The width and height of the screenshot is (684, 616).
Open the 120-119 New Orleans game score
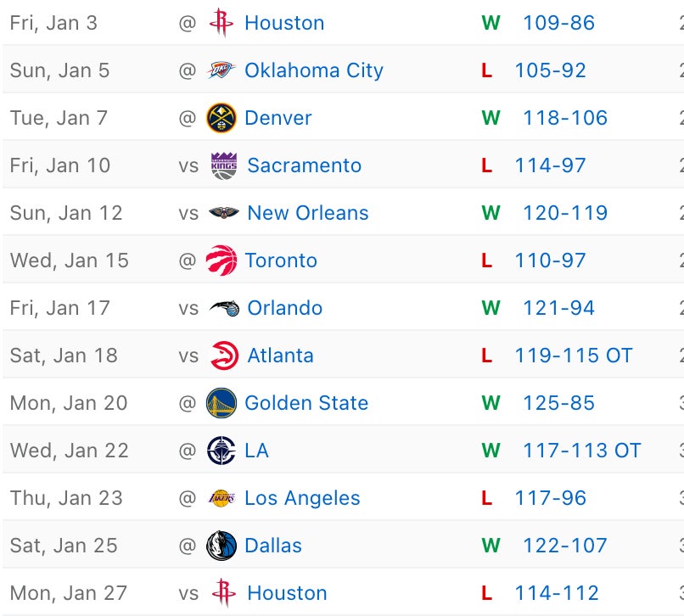pyautogui.click(x=565, y=213)
